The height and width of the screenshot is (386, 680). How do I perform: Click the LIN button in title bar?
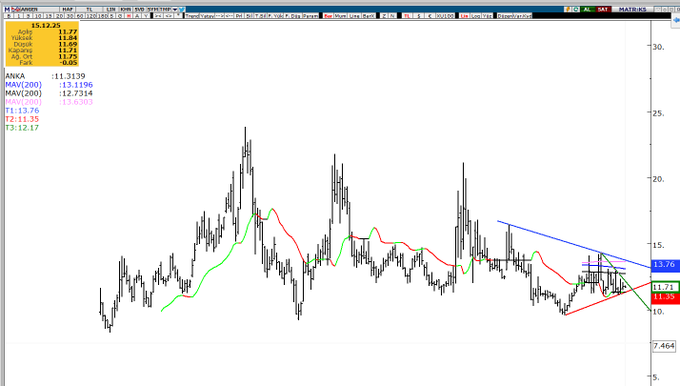[x=111, y=9]
